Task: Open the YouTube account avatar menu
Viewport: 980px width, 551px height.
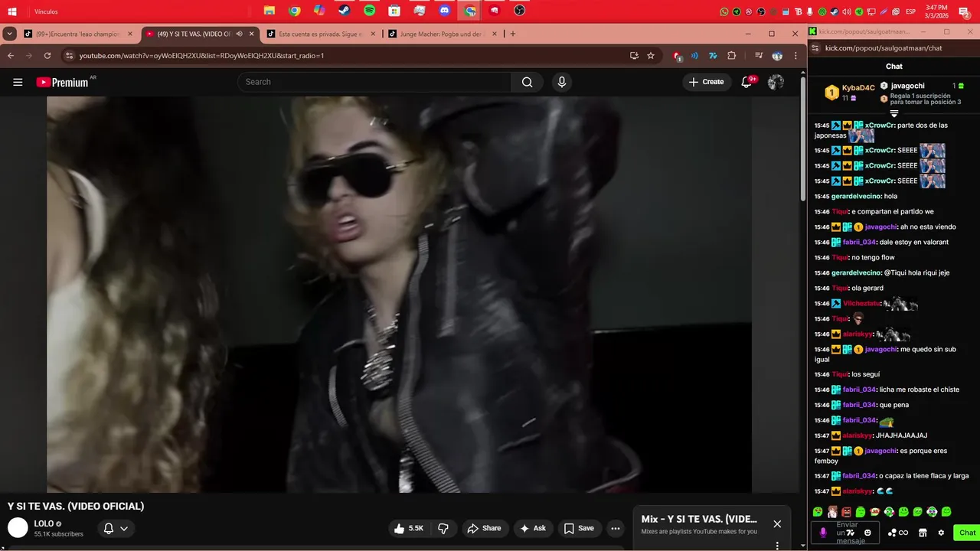Action: (776, 82)
